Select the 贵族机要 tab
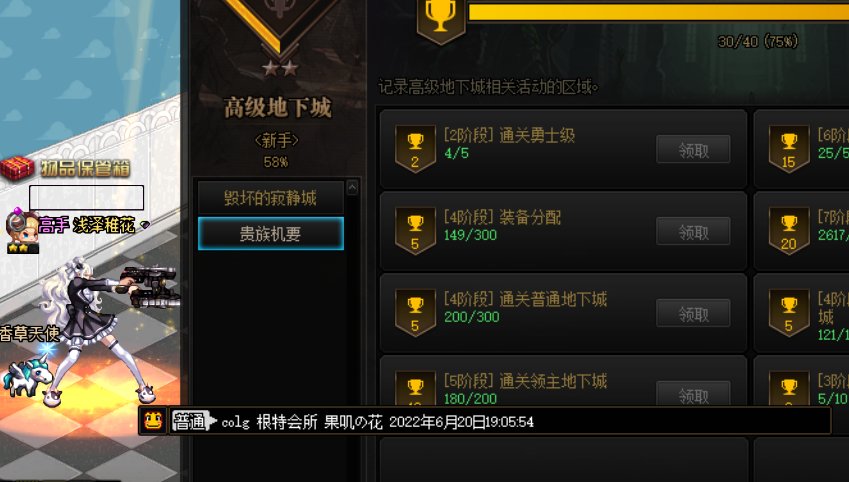 [271, 234]
